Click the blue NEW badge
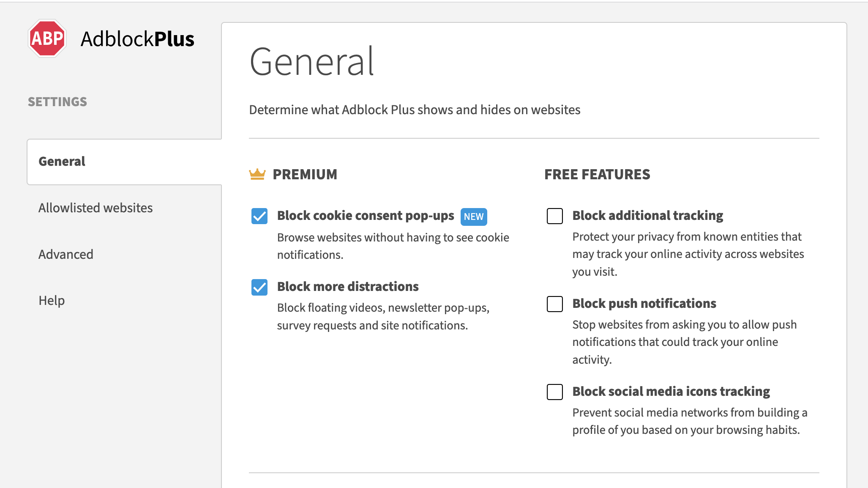 click(473, 217)
